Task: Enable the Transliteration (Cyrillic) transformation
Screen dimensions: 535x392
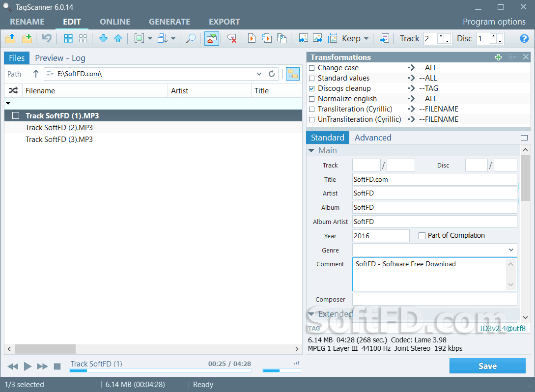Action: (x=311, y=109)
